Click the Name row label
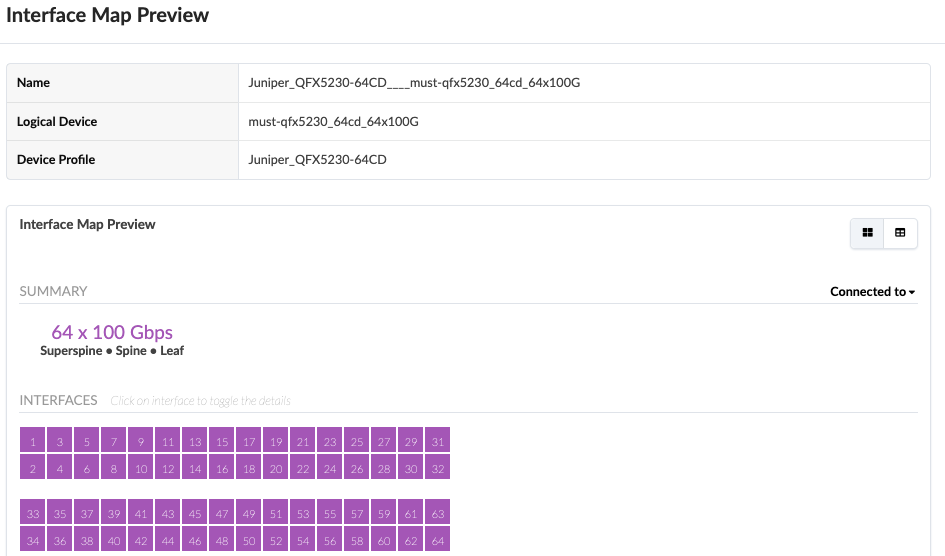Image resolution: width=945 pixels, height=556 pixels. 33,83
